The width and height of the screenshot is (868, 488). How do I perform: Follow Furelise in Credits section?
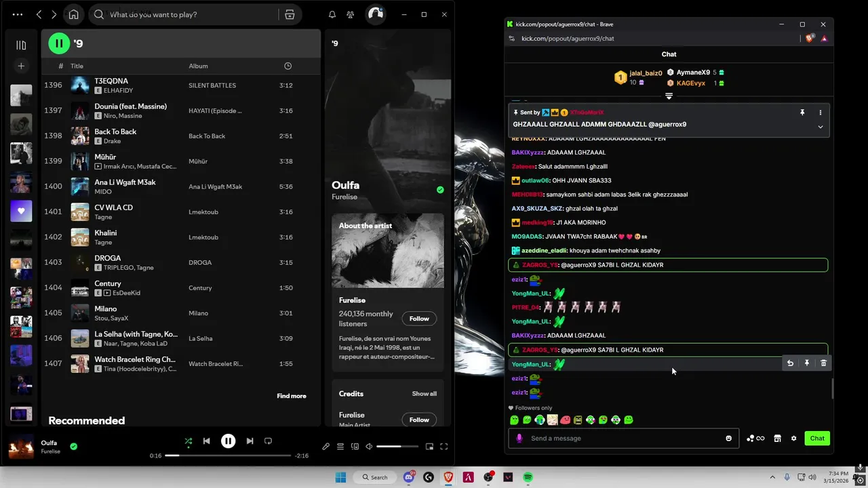click(419, 420)
